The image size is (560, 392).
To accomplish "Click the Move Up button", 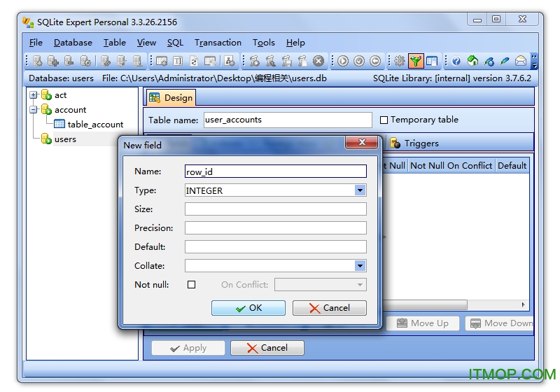I will [423, 323].
